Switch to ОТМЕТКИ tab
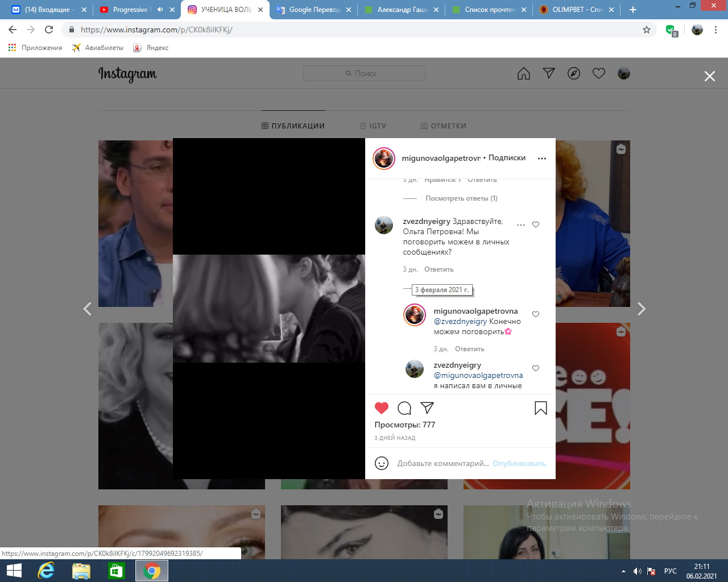 [x=444, y=126]
